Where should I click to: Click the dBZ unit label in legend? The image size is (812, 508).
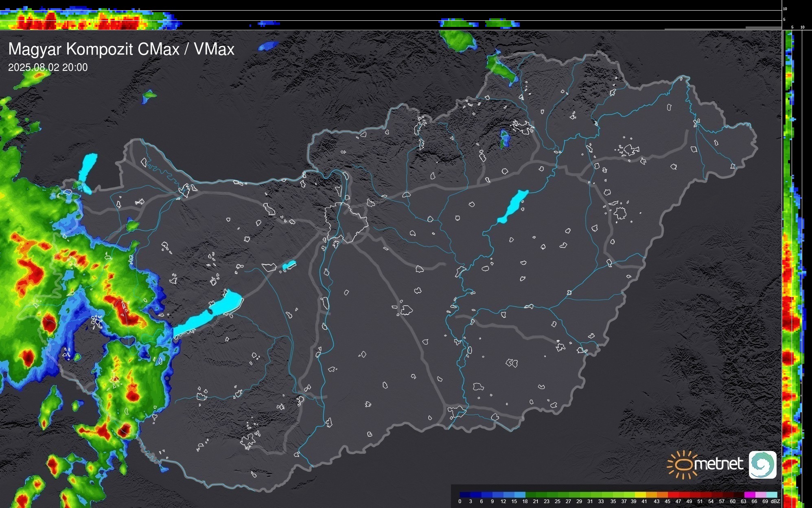pos(775,501)
